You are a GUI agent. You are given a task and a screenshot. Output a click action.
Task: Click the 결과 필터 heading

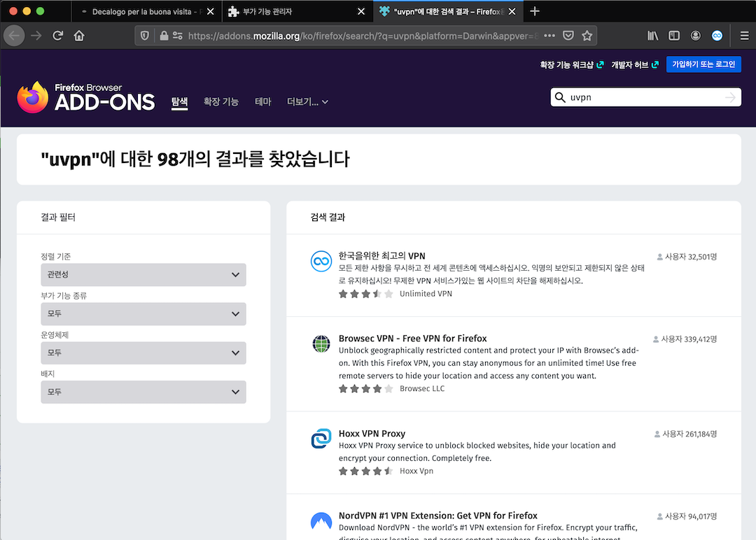click(58, 218)
